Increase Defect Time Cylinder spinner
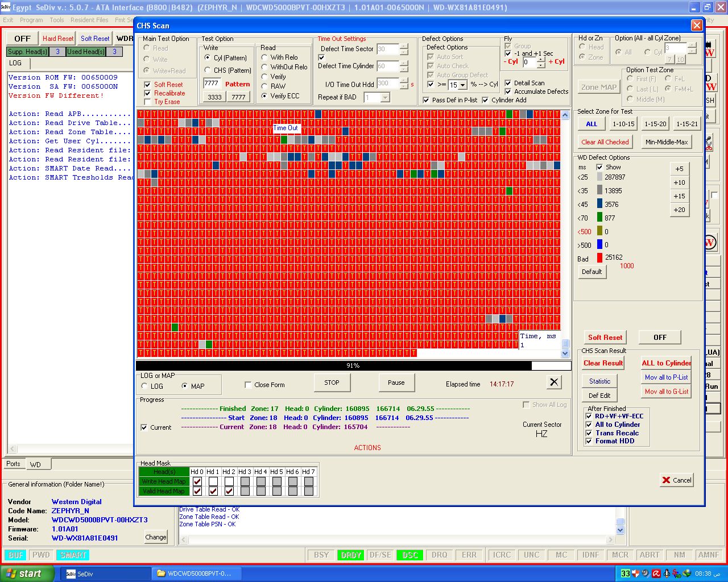The width and height of the screenshot is (728, 582). (404, 63)
